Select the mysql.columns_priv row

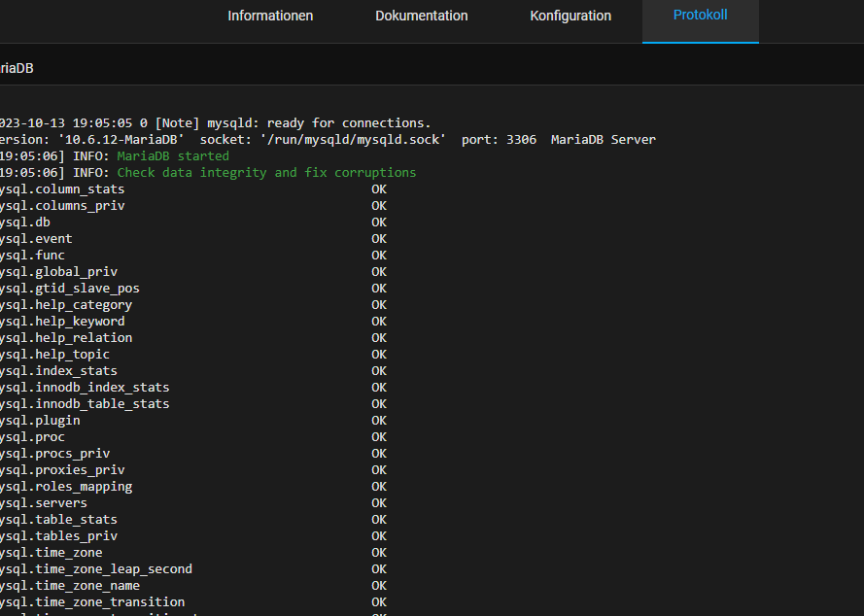click(193, 206)
